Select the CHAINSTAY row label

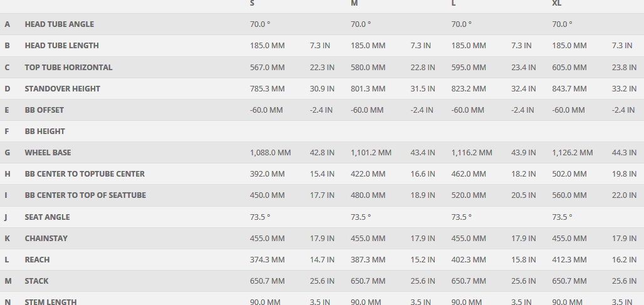click(x=46, y=239)
